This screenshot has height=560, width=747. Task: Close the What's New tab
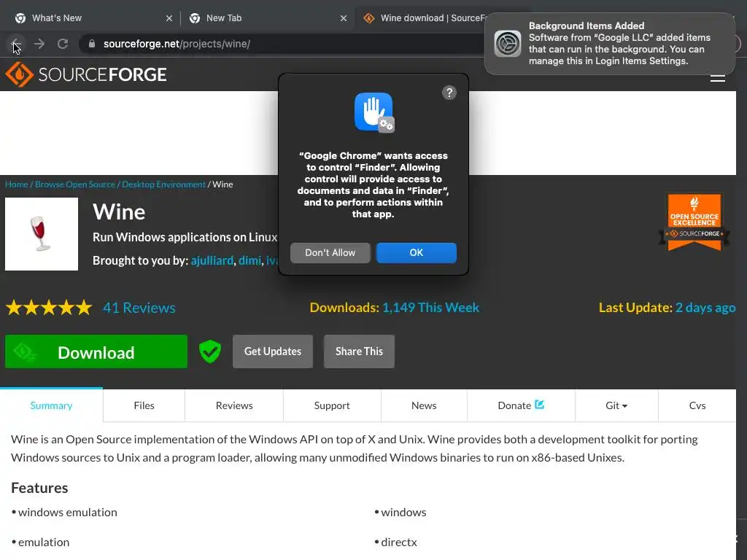(x=169, y=18)
